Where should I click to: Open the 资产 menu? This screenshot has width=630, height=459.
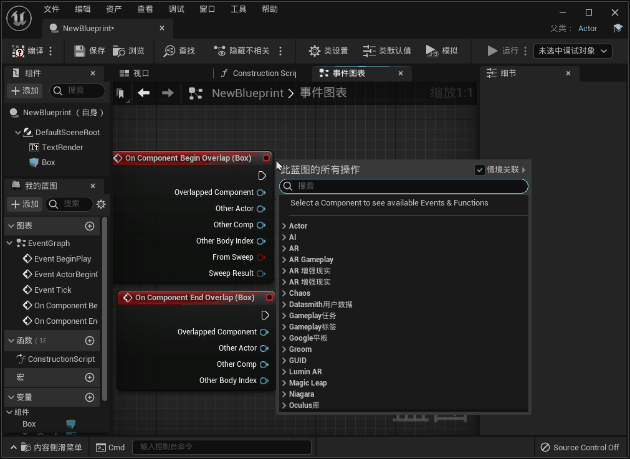[x=114, y=9]
